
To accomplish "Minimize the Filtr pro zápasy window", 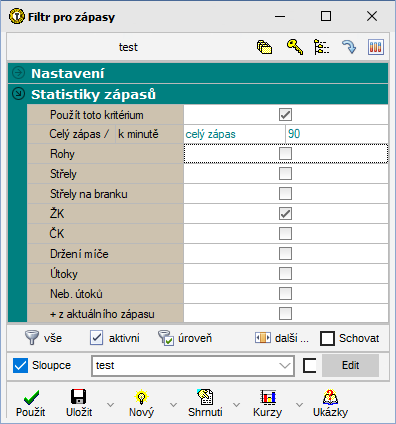I will [x=280, y=16].
